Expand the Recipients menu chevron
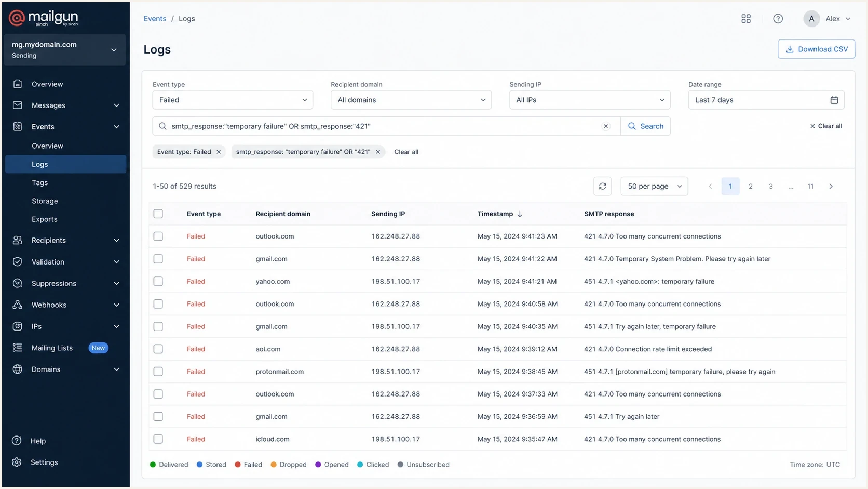Image resolution: width=868 pixels, height=489 pixels. [116, 240]
